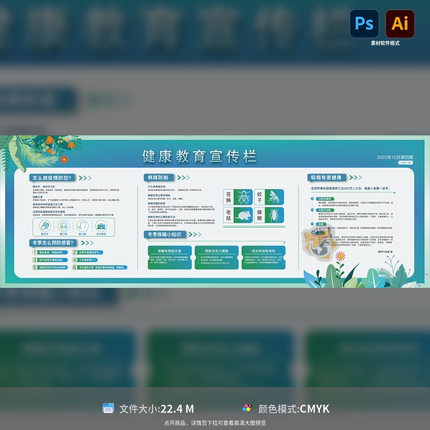Click the 点开商品 preview hint text
This screenshot has width=430, height=430.
point(215,423)
